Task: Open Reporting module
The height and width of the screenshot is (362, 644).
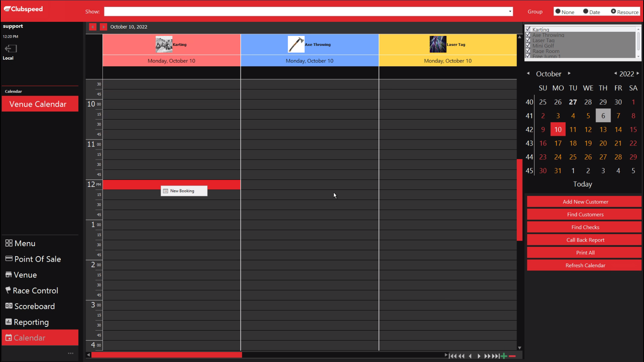Action: pyautogui.click(x=27, y=322)
